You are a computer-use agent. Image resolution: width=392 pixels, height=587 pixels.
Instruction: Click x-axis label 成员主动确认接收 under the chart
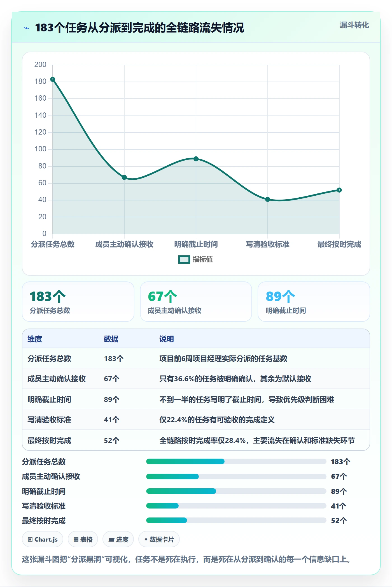pos(124,244)
